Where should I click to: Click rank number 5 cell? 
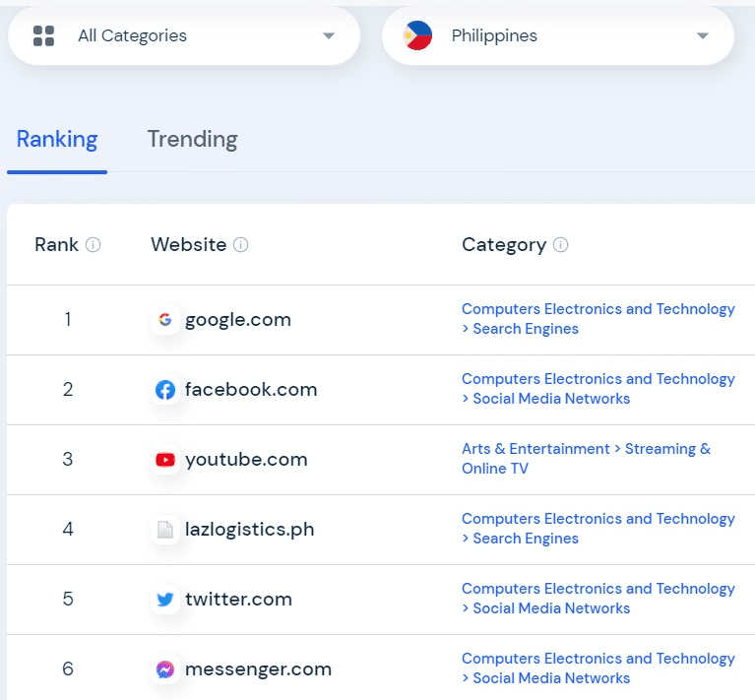(68, 600)
